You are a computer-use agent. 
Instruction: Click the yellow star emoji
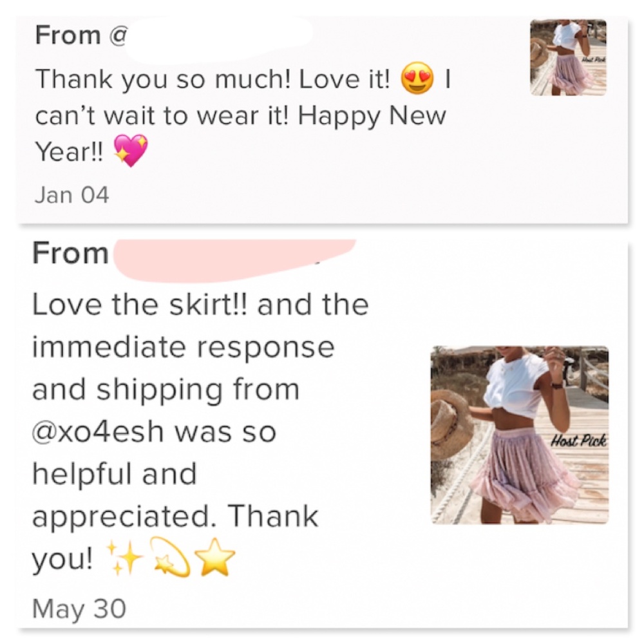point(216,558)
